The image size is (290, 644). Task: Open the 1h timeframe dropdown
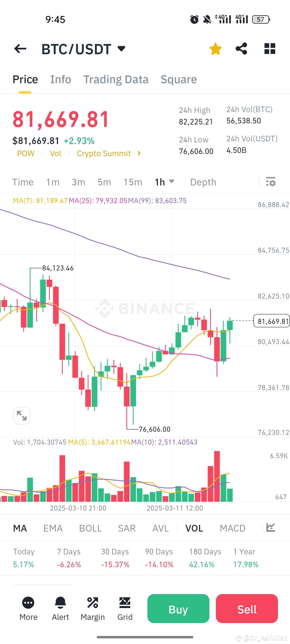[x=164, y=182]
